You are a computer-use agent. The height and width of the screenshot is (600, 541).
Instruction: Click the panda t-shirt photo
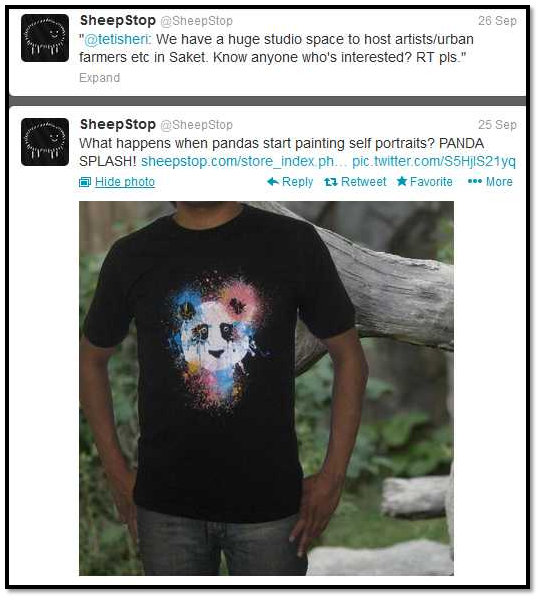266,388
